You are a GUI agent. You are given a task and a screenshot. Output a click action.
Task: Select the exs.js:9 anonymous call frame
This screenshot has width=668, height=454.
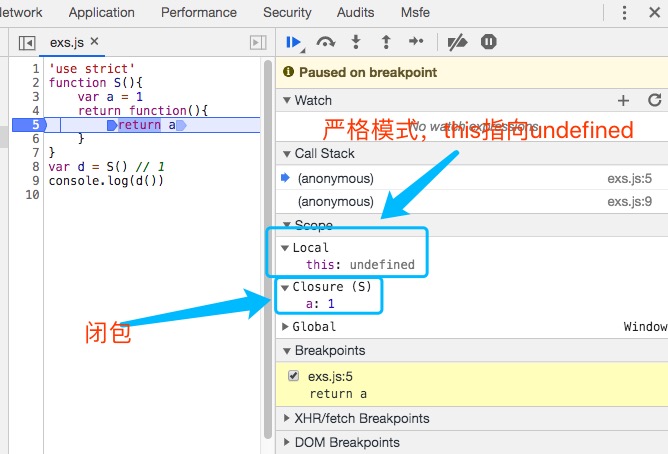(336, 201)
